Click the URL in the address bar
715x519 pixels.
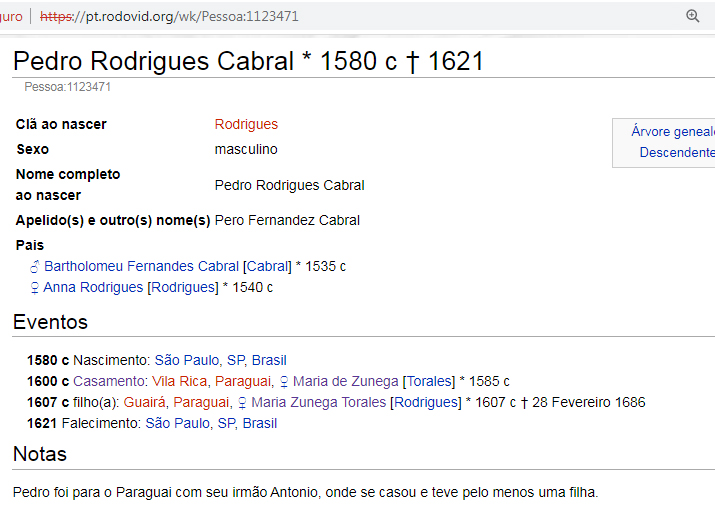(170, 16)
